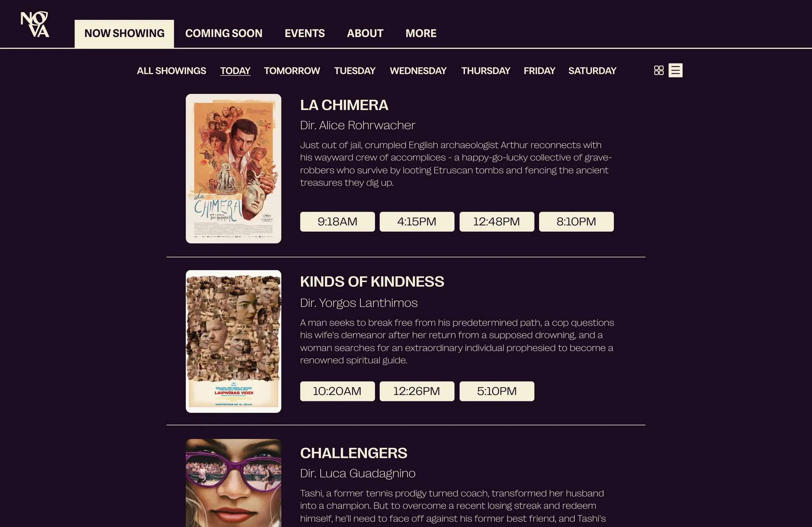
Task: Switch to grid view layout icon
Action: [x=659, y=71]
